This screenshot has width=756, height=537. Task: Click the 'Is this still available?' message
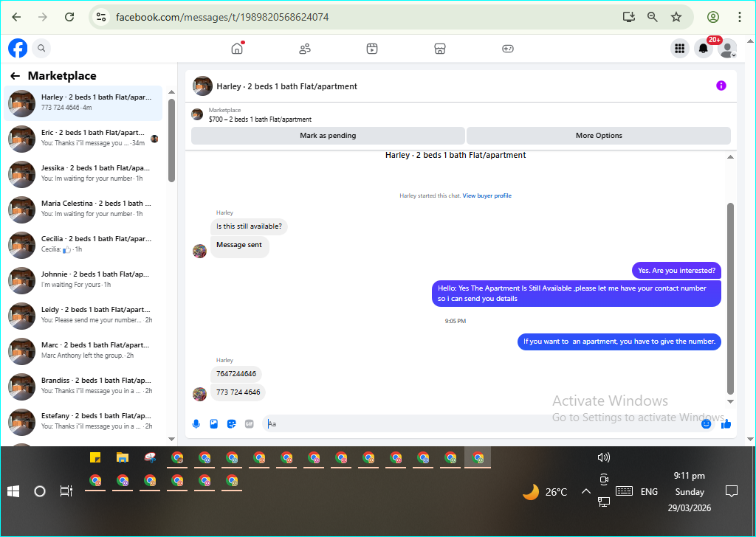[249, 226]
